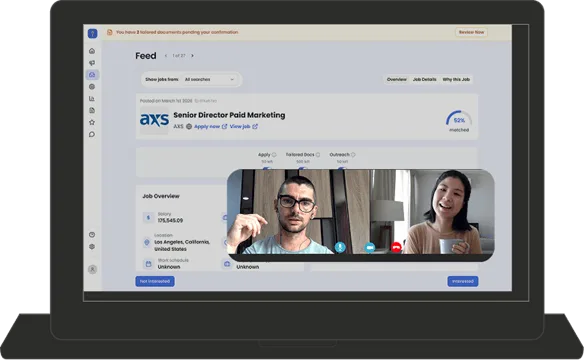Open the Home icon in the sidebar
The height and width of the screenshot is (360, 584).
pyautogui.click(x=92, y=51)
